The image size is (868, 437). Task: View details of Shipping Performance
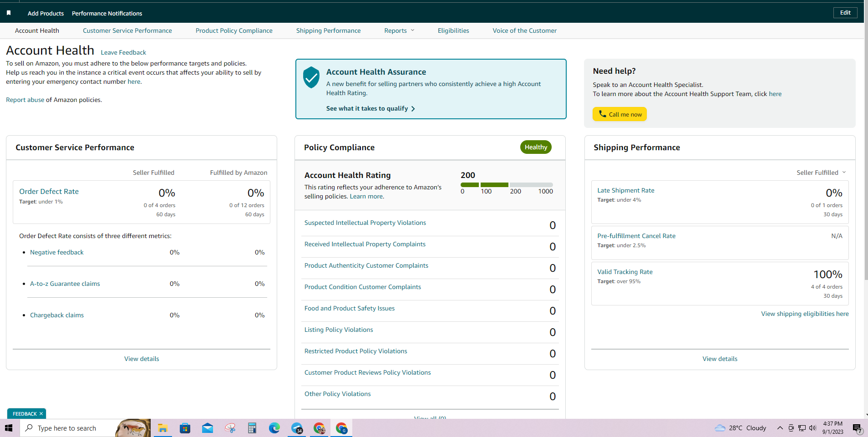pos(720,359)
